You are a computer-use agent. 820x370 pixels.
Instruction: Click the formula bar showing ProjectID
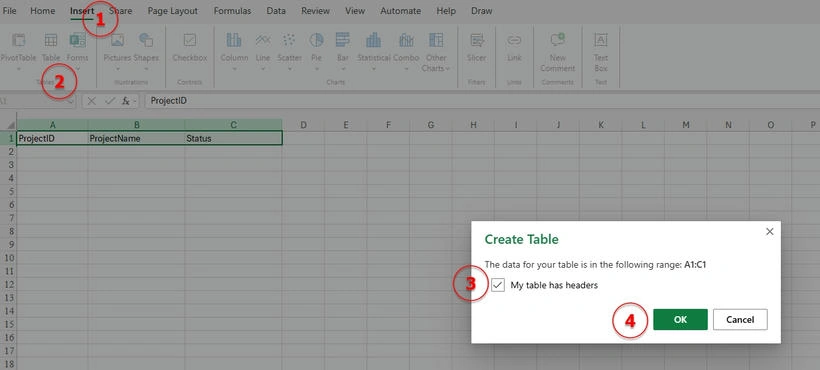pos(481,101)
